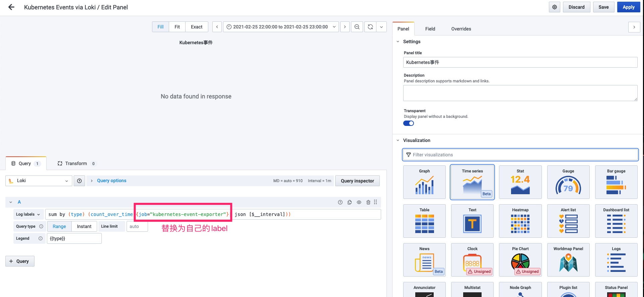Select Dashboard list visualization
The width and height of the screenshot is (644, 297).
click(616, 221)
